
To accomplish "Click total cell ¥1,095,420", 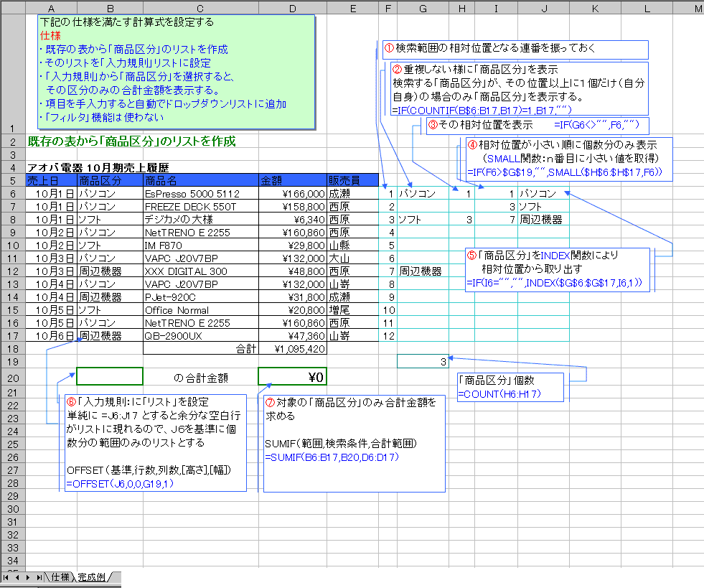I will (x=293, y=349).
